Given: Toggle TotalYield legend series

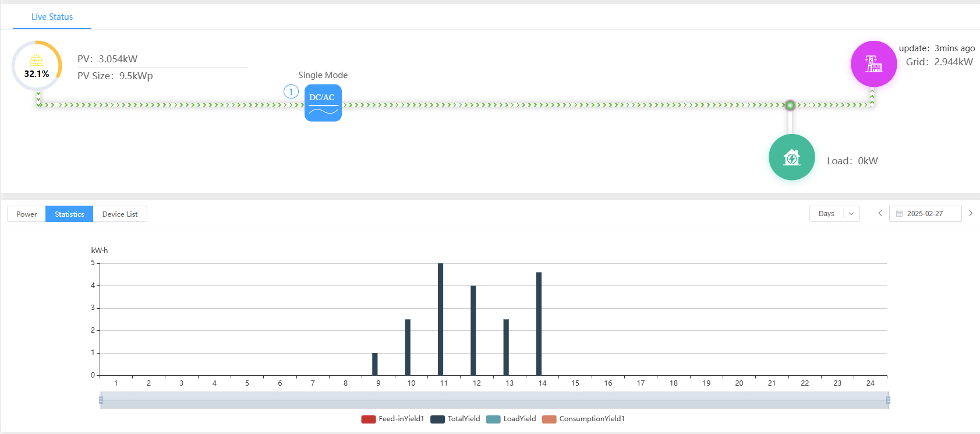Looking at the screenshot, I should (x=455, y=419).
